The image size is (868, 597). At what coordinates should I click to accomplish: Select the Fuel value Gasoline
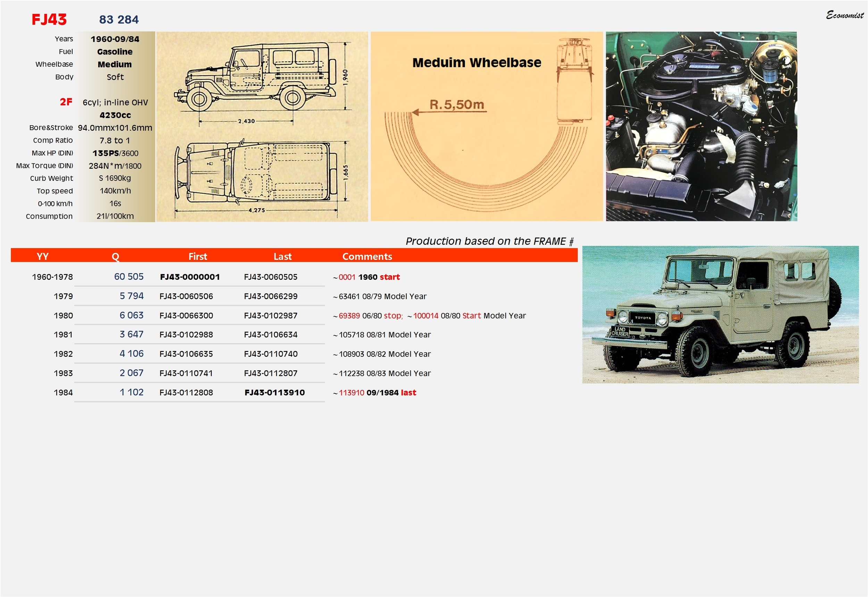(x=115, y=52)
